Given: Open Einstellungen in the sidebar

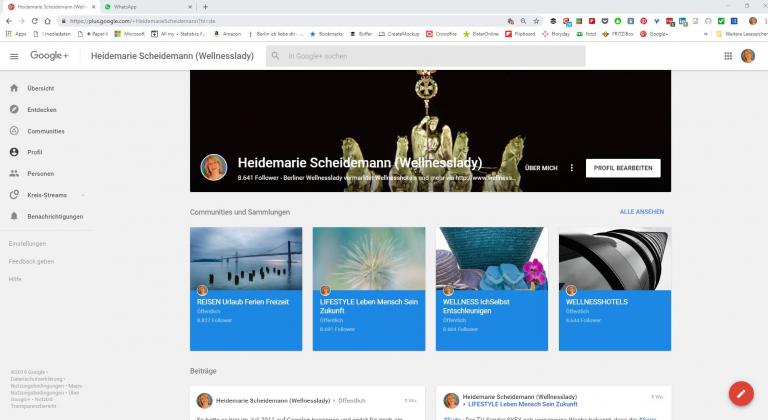Looking at the screenshot, I should [27, 244].
